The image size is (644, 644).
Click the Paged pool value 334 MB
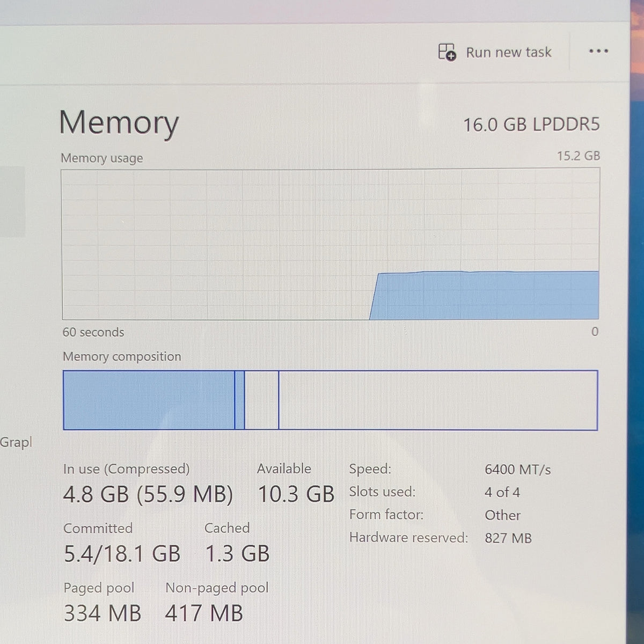tap(103, 613)
